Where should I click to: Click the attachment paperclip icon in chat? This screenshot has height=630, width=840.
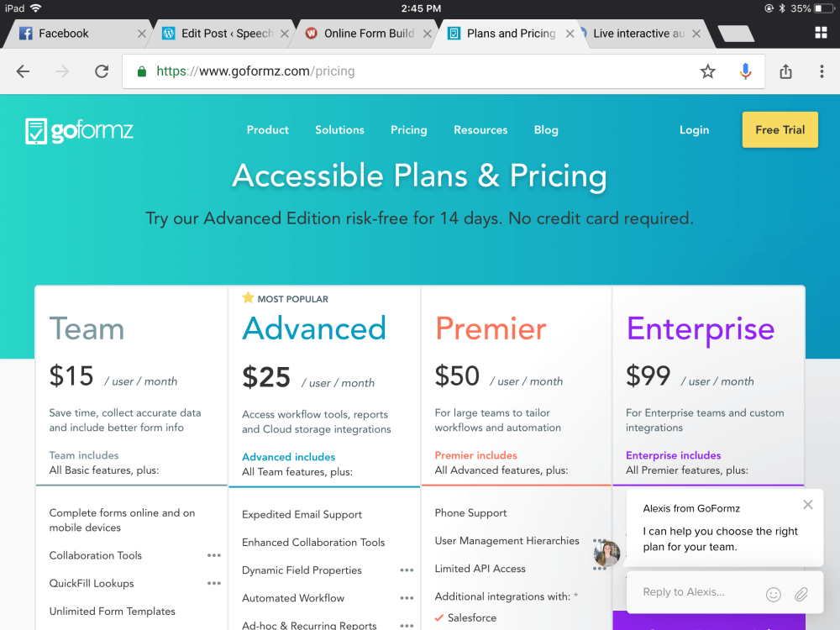(x=801, y=594)
